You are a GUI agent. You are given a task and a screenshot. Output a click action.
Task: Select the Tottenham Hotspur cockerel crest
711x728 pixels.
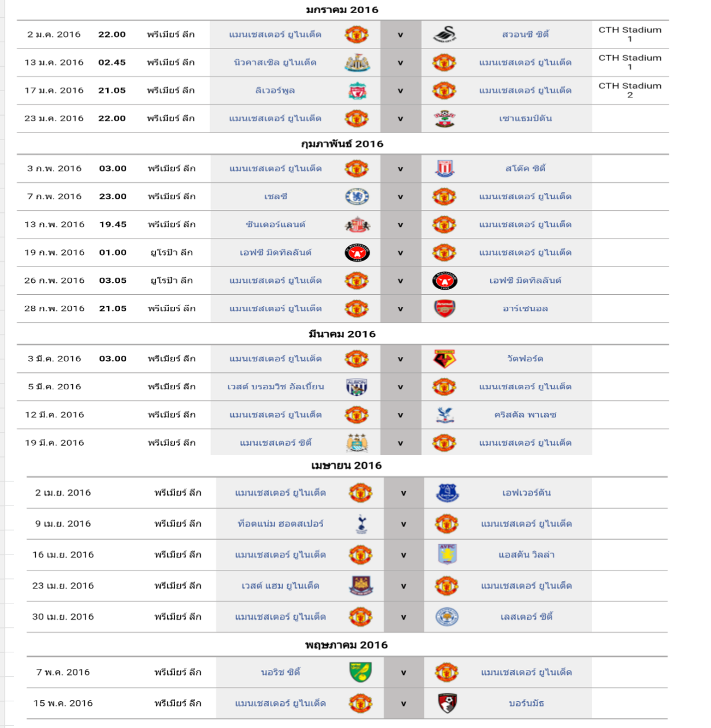[x=361, y=524]
